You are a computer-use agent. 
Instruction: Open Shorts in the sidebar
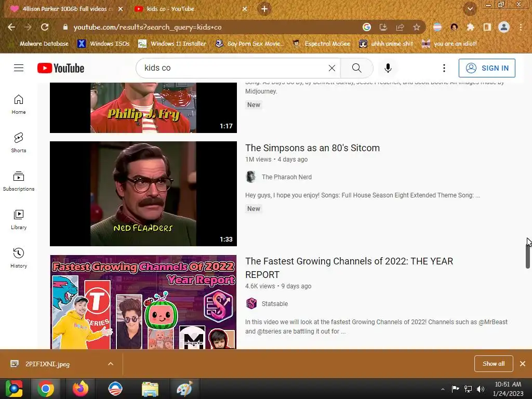tap(19, 142)
